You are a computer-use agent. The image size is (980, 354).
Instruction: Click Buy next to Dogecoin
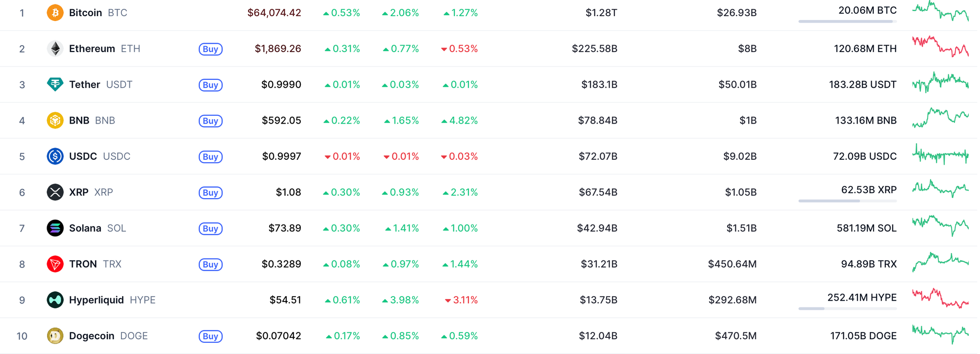[211, 336]
